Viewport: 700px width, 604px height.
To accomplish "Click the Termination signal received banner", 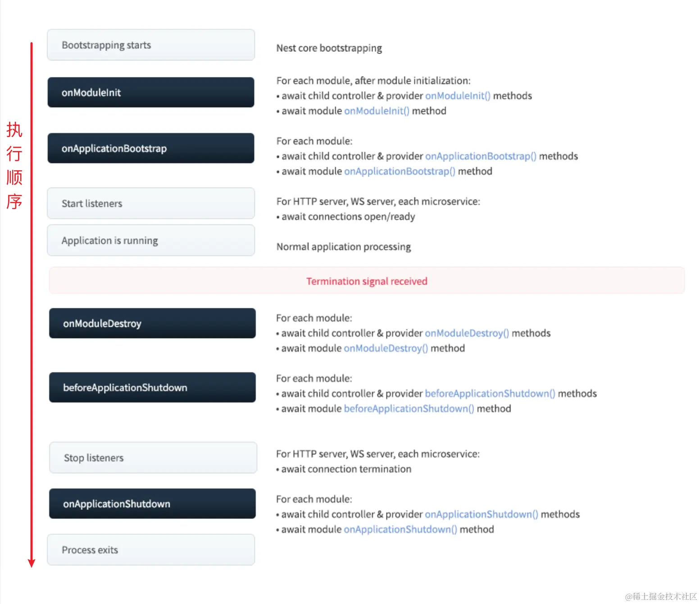I will [367, 281].
